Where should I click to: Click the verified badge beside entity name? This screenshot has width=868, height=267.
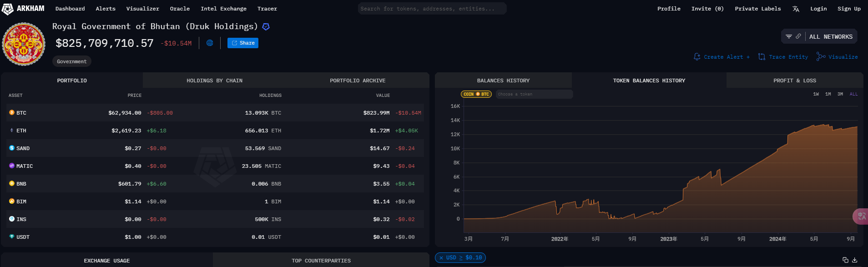click(x=266, y=27)
